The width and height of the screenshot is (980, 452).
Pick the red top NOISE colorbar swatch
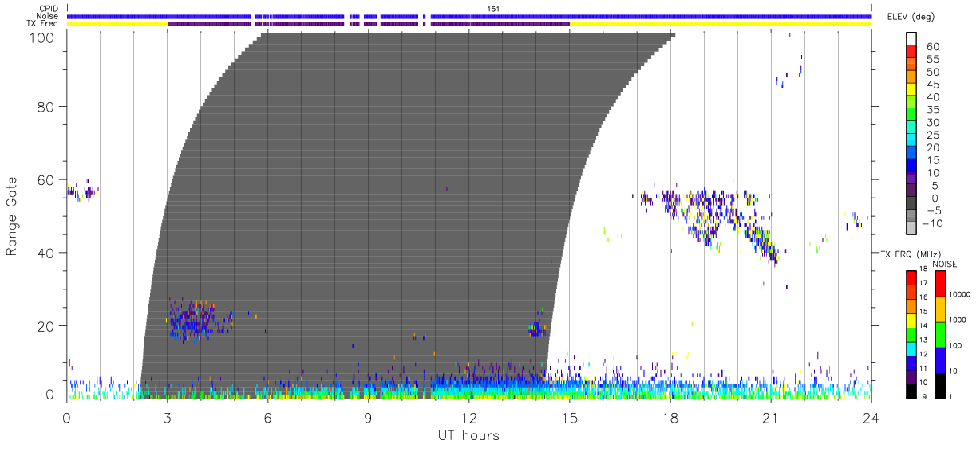(x=941, y=283)
